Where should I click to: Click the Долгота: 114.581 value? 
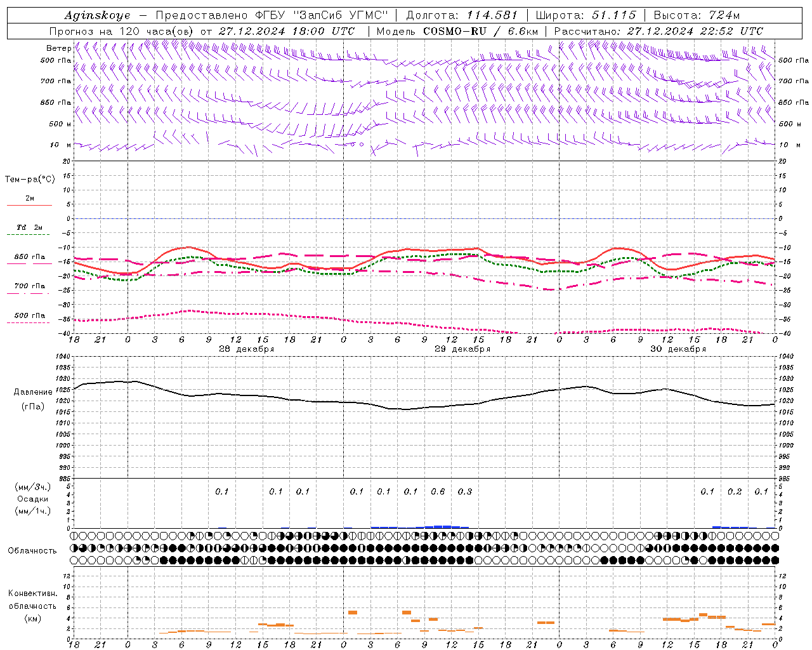(x=462, y=15)
